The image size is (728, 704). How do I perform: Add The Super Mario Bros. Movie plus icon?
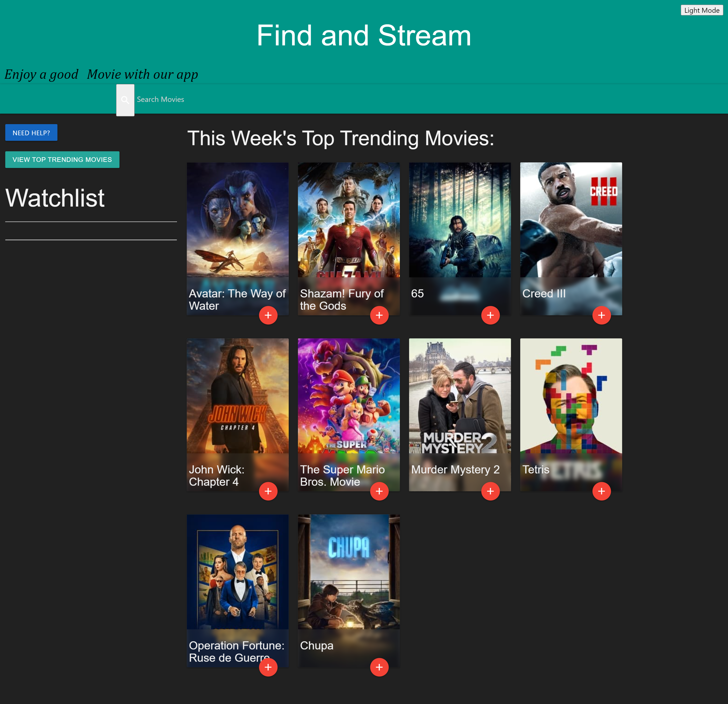[x=379, y=491]
